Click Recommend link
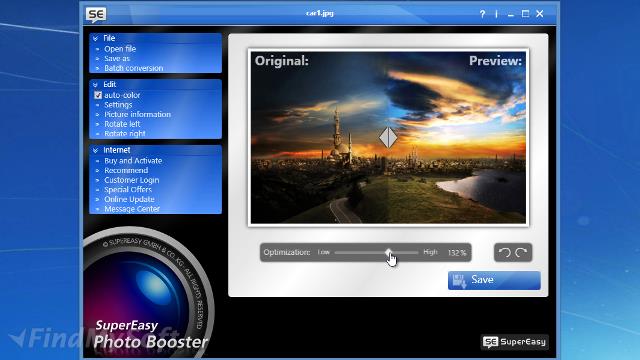The width and height of the screenshot is (640, 360). (x=126, y=170)
